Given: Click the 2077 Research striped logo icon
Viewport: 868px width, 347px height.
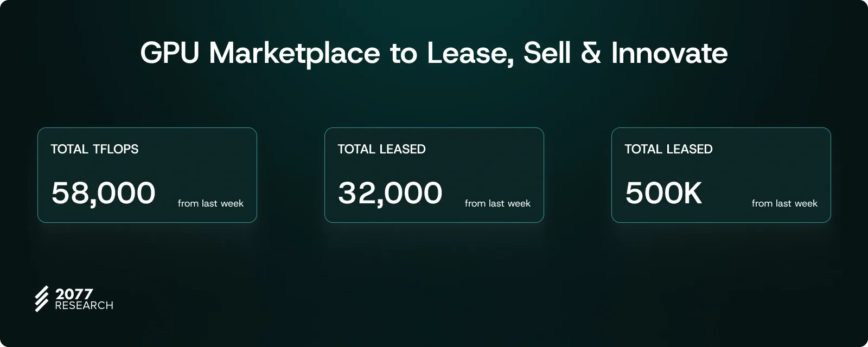Looking at the screenshot, I should pos(42,298).
